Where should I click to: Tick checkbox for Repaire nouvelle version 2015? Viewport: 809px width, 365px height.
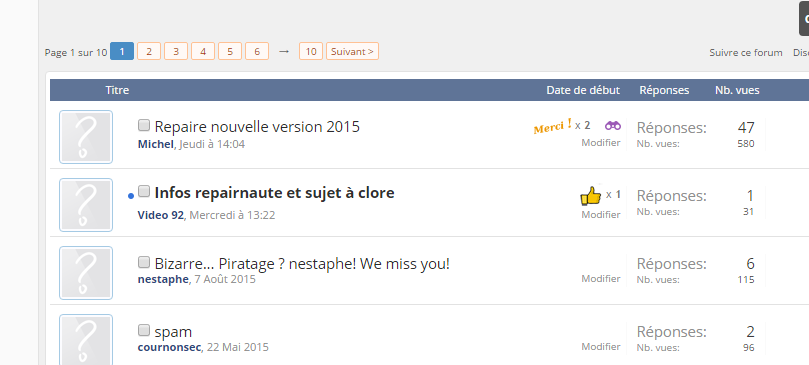(x=144, y=125)
